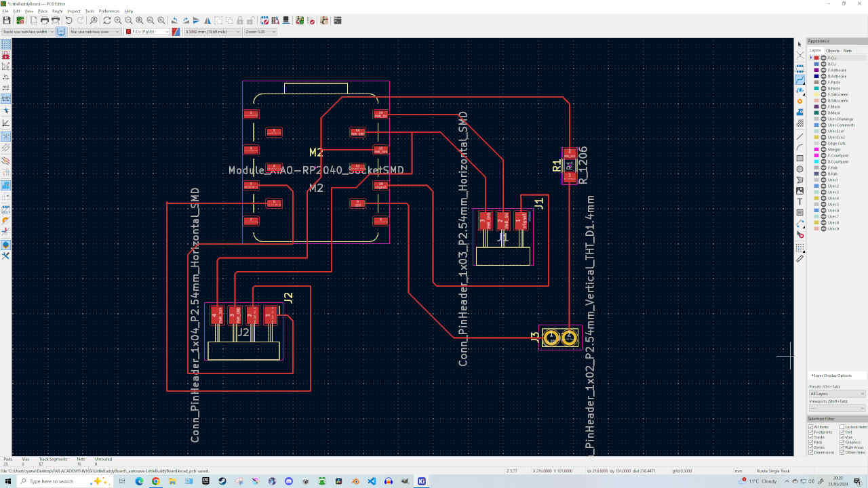The image size is (868, 488).
Task: Open the Footprint Editor icon
Action: [x=264, y=20]
